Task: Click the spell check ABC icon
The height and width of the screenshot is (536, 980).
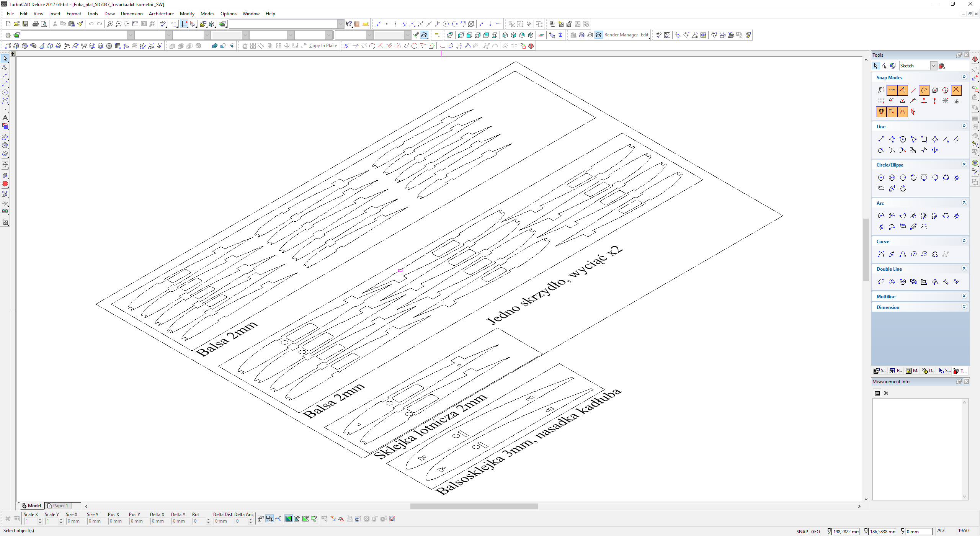Action: coord(163,24)
